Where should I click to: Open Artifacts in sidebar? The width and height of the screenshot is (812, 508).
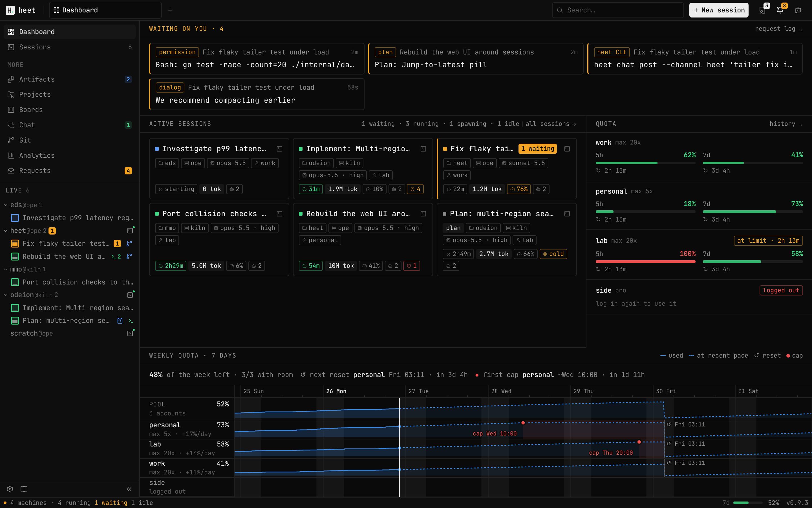click(70, 79)
